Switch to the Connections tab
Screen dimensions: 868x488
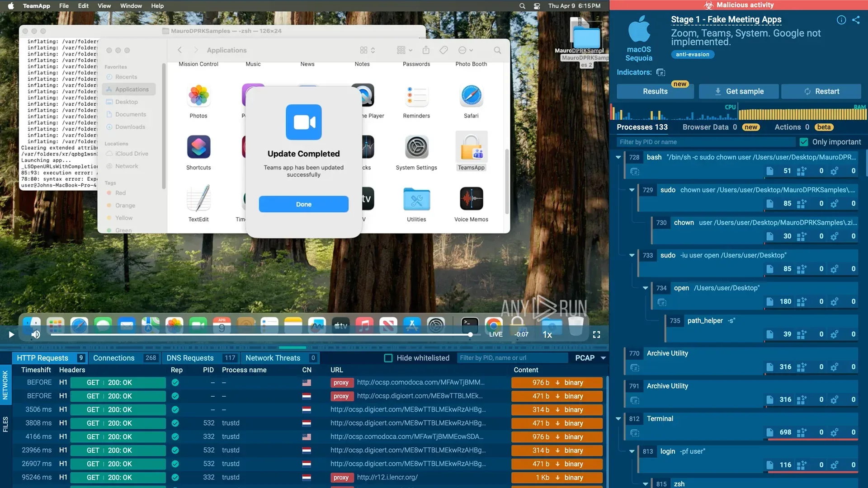coord(125,358)
